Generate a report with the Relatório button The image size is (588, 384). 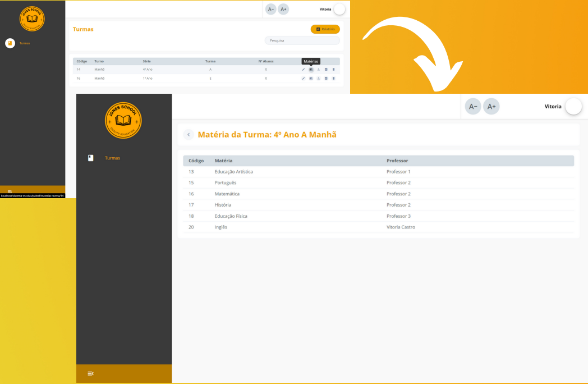[x=325, y=29]
